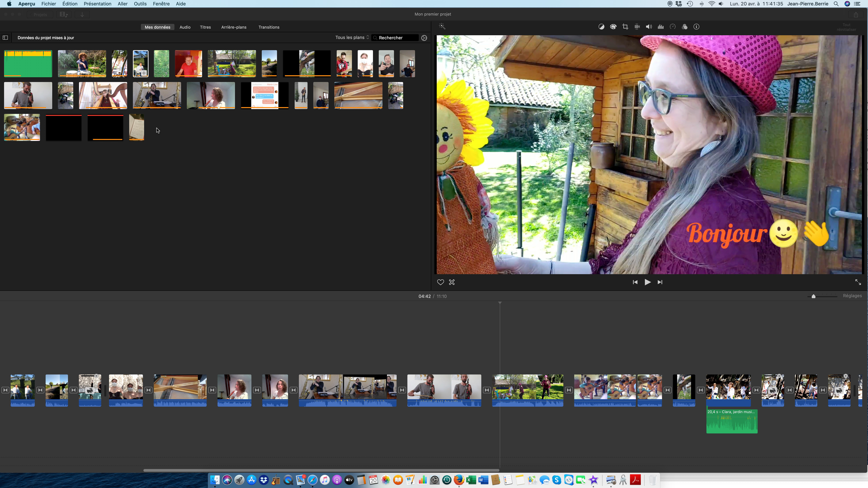Image resolution: width=868 pixels, height=488 pixels.
Task: Mark the clip as favorite with heart
Action: [440, 282]
